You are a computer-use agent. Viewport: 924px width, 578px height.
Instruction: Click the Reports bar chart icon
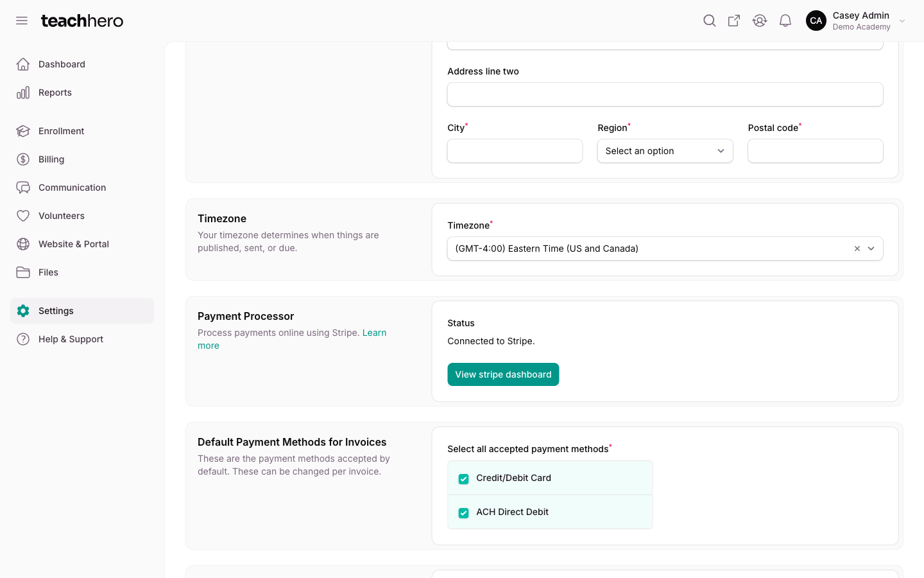pyautogui.click(x=23, y=92)
